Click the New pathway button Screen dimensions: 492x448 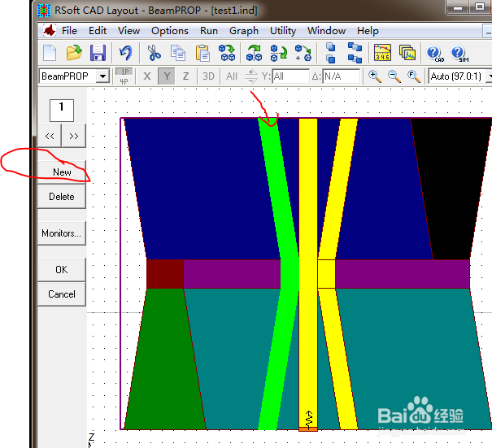[x=62, y=172]
